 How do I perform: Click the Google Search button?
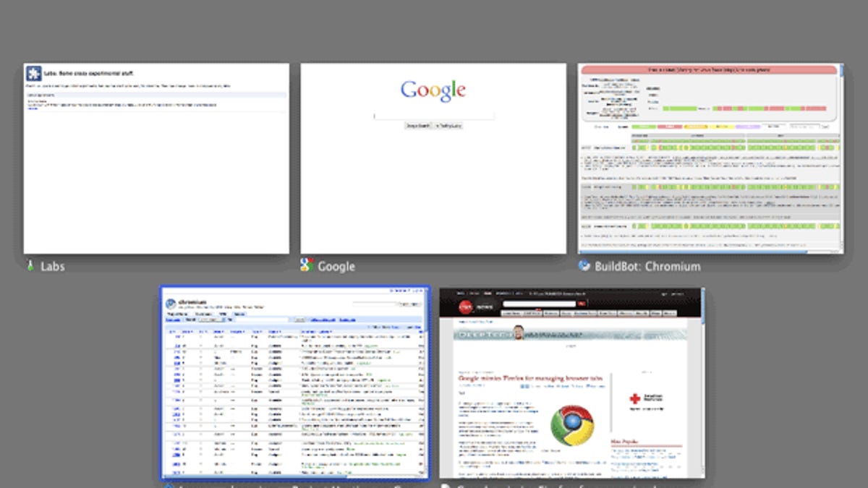tap(418, 125)
